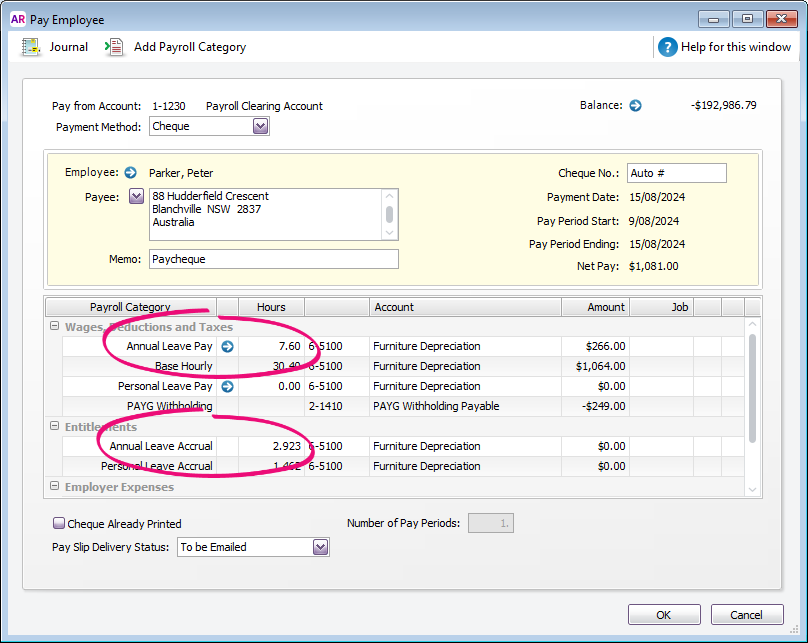Click the Amount column header

pos(595,307)
